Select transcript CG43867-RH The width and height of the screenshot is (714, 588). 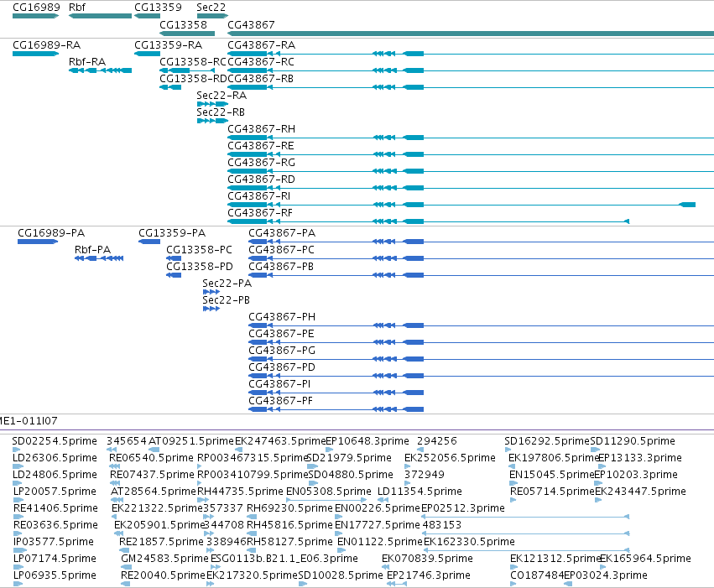262,129
